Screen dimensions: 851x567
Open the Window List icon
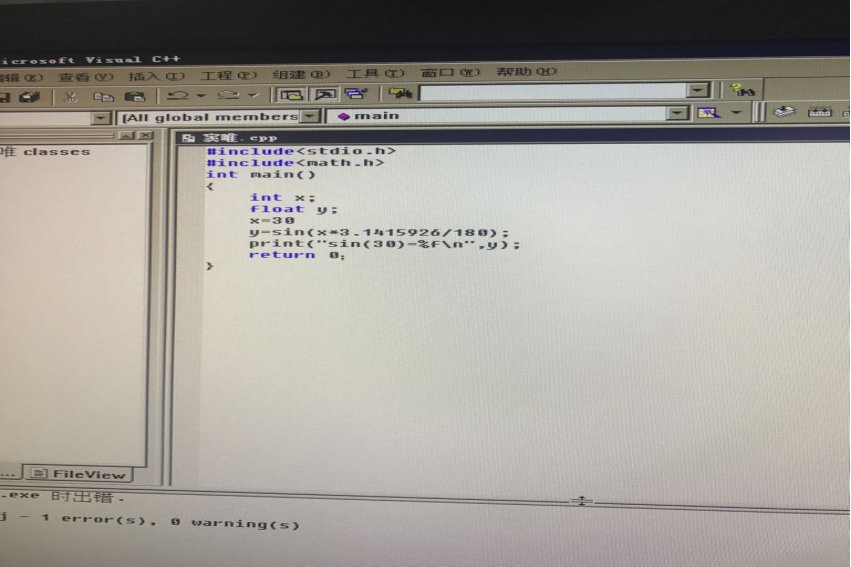coord(355,93)
